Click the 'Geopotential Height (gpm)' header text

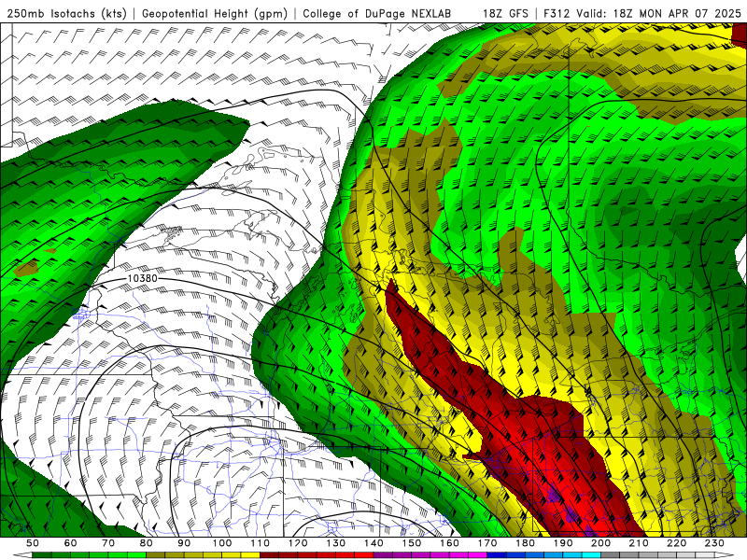click(x=215, y=14)
